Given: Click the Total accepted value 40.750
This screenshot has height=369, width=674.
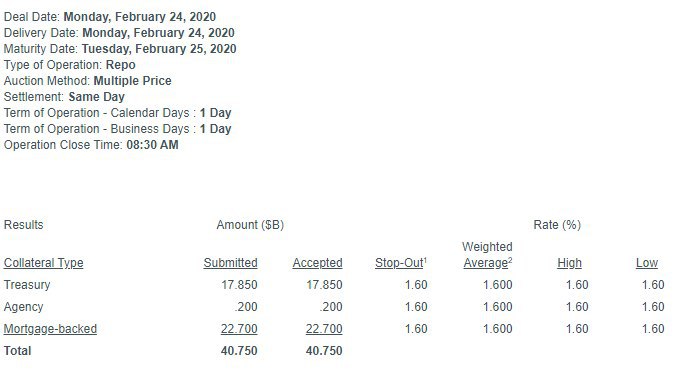Looking at the screenshot, I should (x=324, y=351).
